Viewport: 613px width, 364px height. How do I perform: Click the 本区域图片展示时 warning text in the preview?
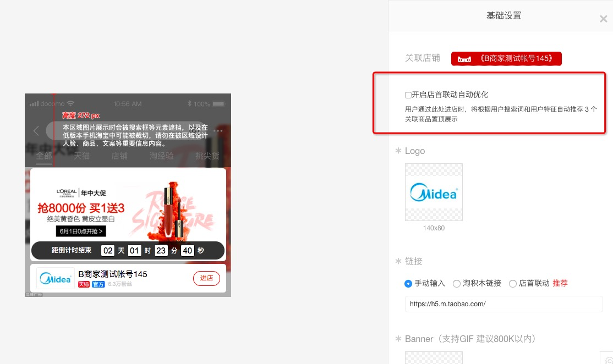(135, 135)
